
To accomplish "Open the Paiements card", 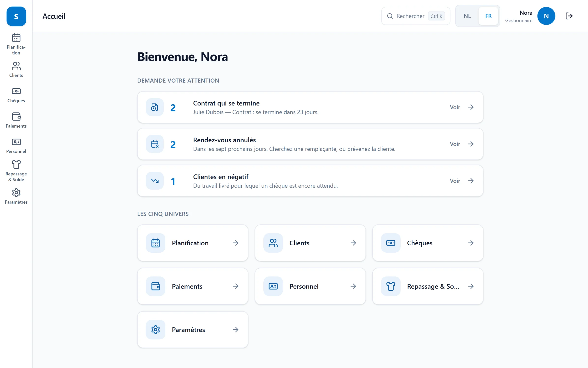I will tap(193, 286).
